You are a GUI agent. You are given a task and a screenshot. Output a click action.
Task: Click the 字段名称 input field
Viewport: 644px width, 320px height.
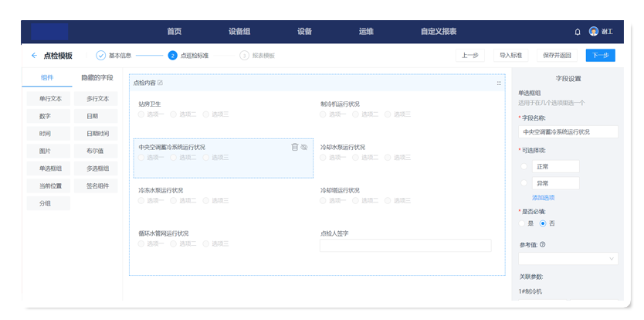tap(568, 131)
